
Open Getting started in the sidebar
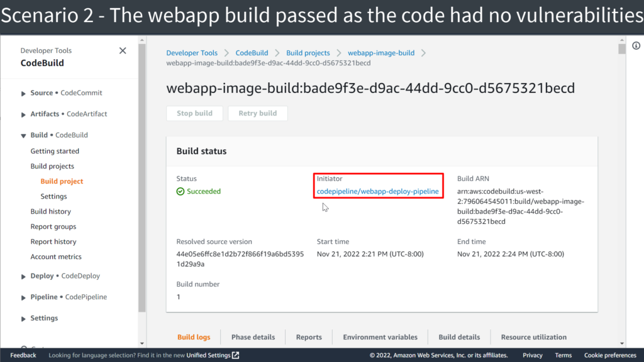point(55,151)
